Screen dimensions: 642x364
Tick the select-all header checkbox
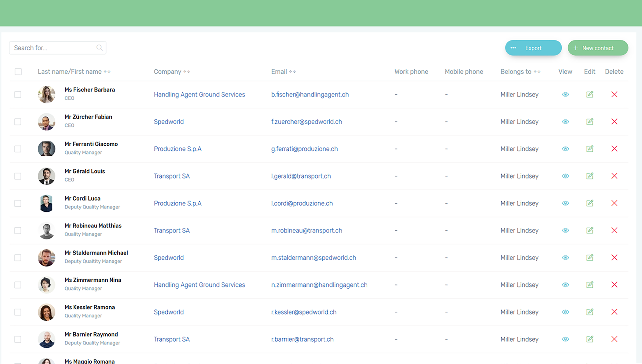(18, 72)
